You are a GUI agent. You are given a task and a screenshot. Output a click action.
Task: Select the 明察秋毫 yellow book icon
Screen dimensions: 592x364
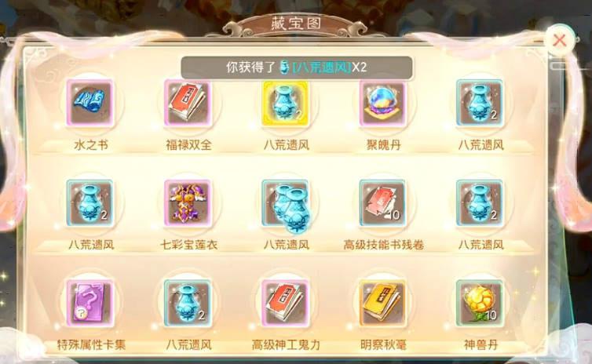coord(382,303)
